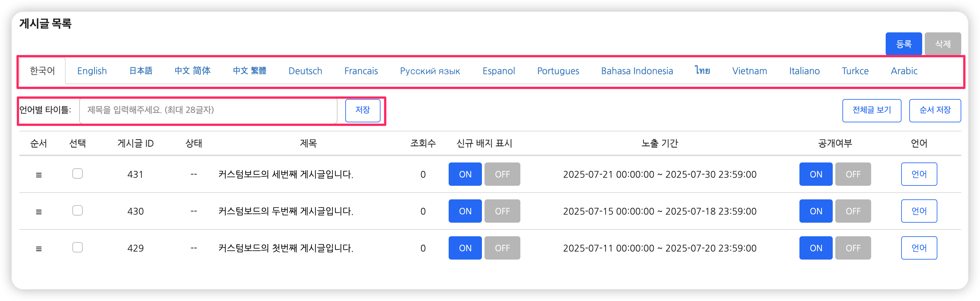Open 언어 button for post 431
The width and height of the screenshot is (980, 301).
click(919, 174)
